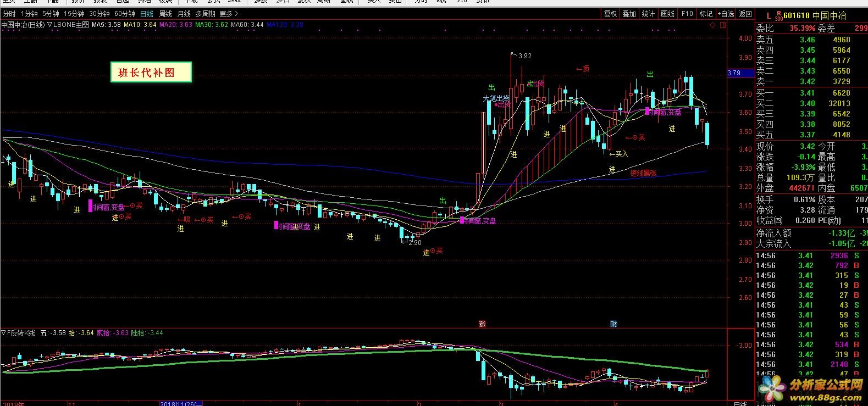Click the 班长代补图 label on the chart
The height and width of the screenshot is (406, 868).
pos(151,72)
